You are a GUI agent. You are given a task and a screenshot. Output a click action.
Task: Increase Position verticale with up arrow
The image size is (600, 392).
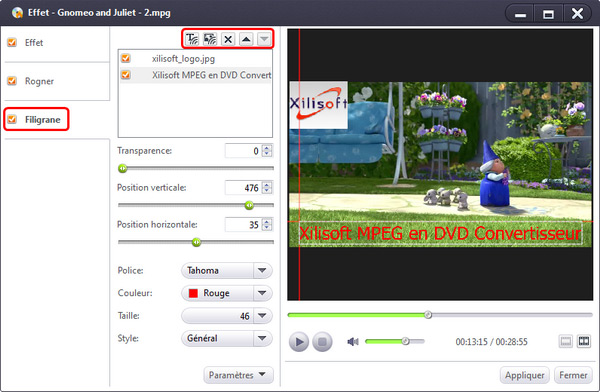tap(267, 185)
